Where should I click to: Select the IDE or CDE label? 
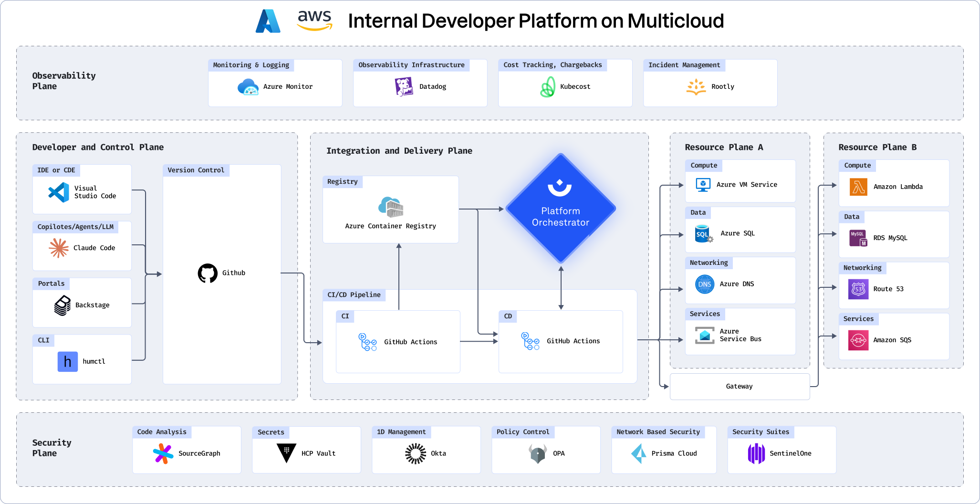click(56, 170)
